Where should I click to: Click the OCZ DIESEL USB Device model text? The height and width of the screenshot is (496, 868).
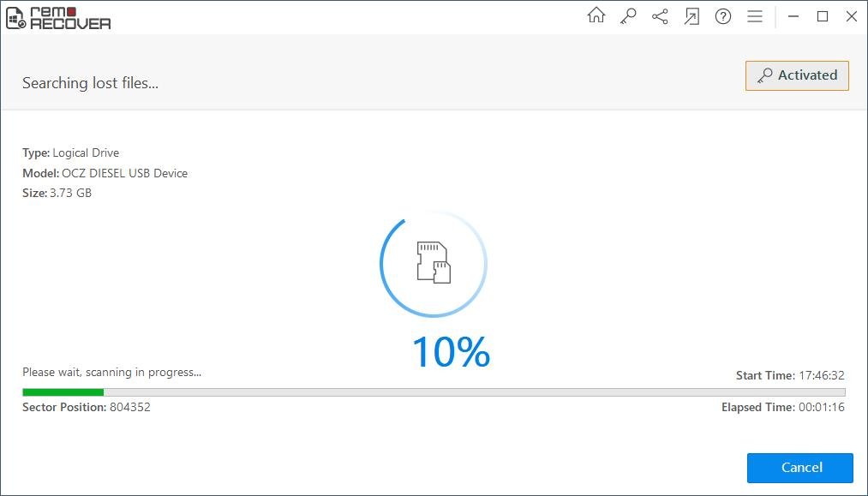(x=124, y=173)
